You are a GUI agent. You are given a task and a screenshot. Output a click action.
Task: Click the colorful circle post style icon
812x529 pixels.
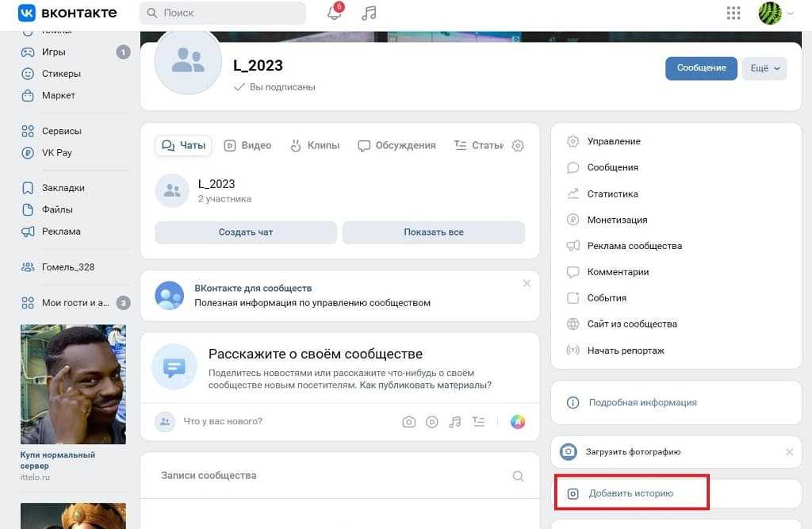(517, 422)
